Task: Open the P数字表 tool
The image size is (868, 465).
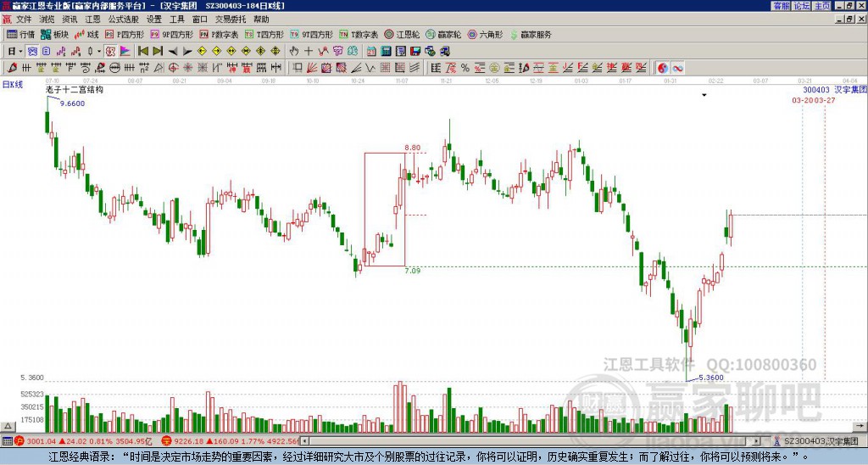Action: tap(219, 34)
